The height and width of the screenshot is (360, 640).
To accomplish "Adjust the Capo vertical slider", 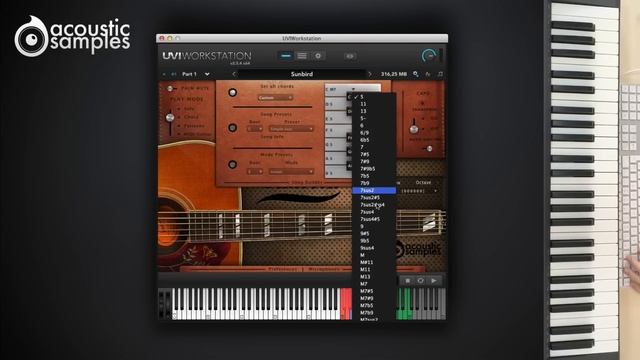I will click(x=413, y=129).
